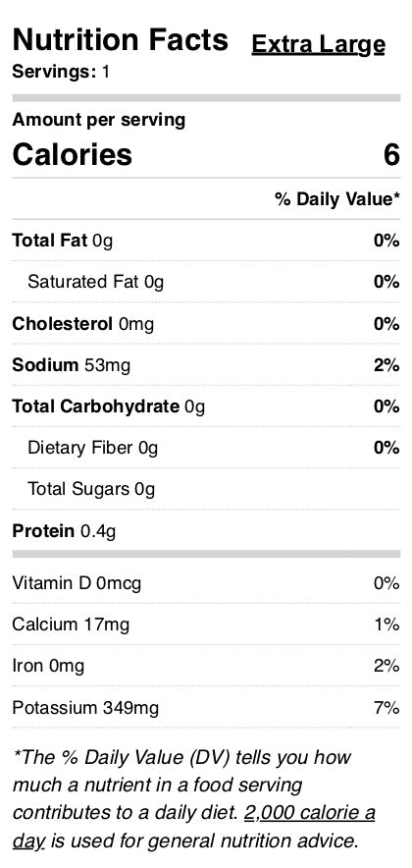This screenshot has width=412, height=868.
Task: Click the % Daily Value* column header
Action: click(337, 199)
